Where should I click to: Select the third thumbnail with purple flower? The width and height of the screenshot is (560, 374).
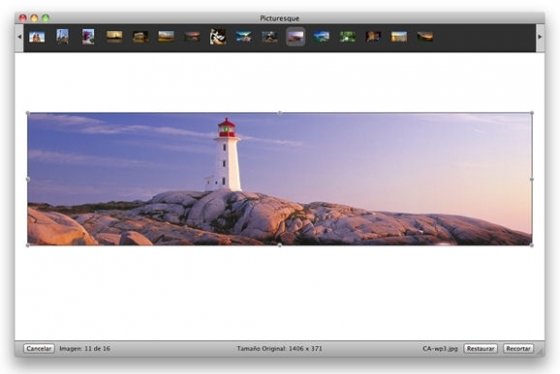(x=88, y=36)
